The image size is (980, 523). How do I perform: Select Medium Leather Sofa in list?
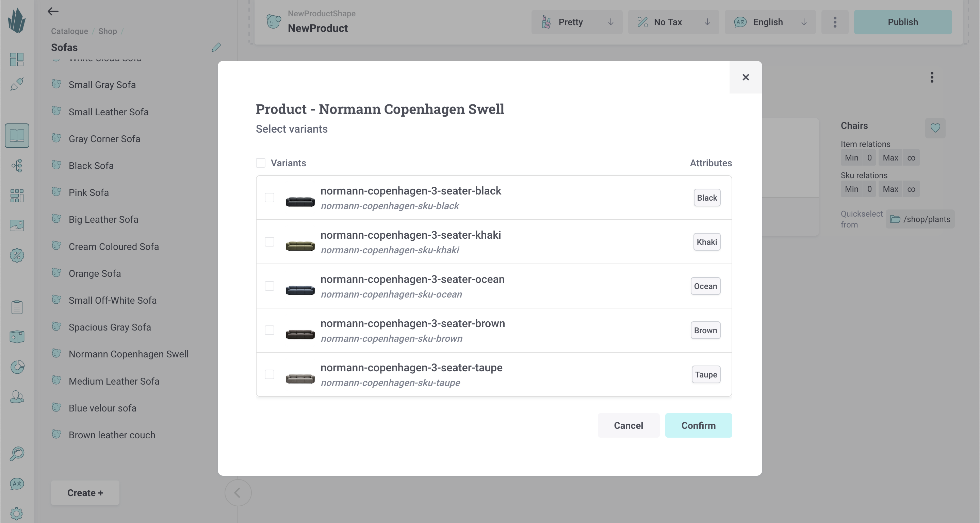point(114,381)
